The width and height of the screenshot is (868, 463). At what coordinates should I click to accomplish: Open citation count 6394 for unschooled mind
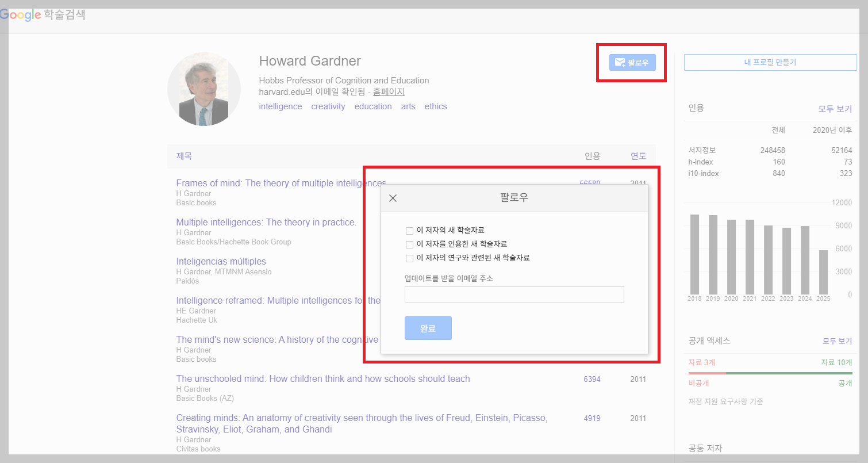pos(592,379)
